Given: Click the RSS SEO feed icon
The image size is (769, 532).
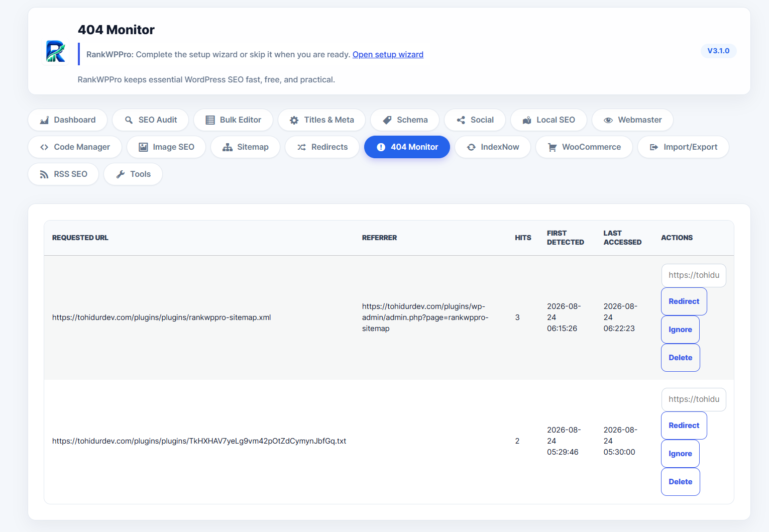Looking at the screenshot, I should click(44, 174).
